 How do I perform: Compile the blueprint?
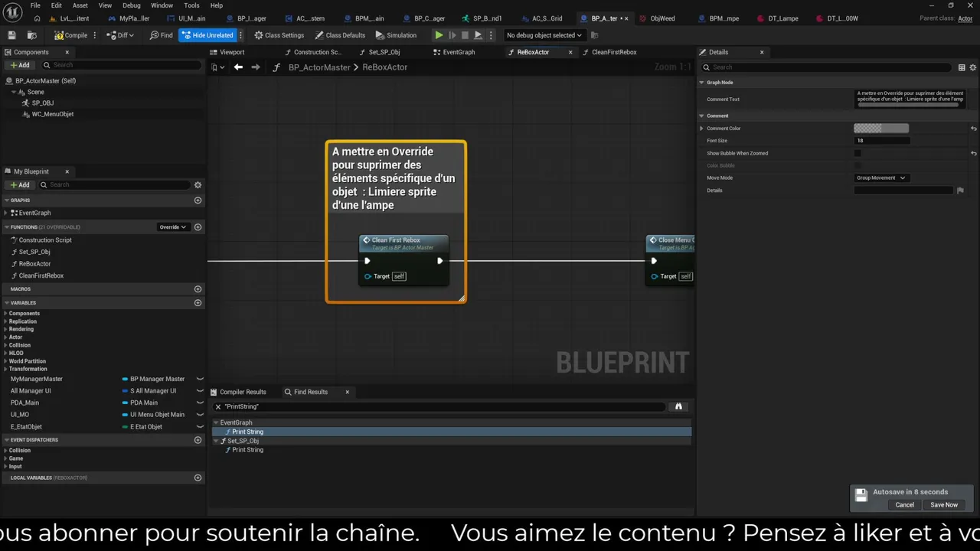71,35
